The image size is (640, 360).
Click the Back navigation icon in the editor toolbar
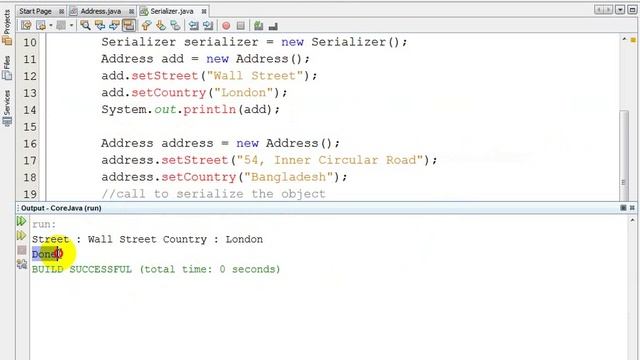pyautogui.click(x=41, y=26)
